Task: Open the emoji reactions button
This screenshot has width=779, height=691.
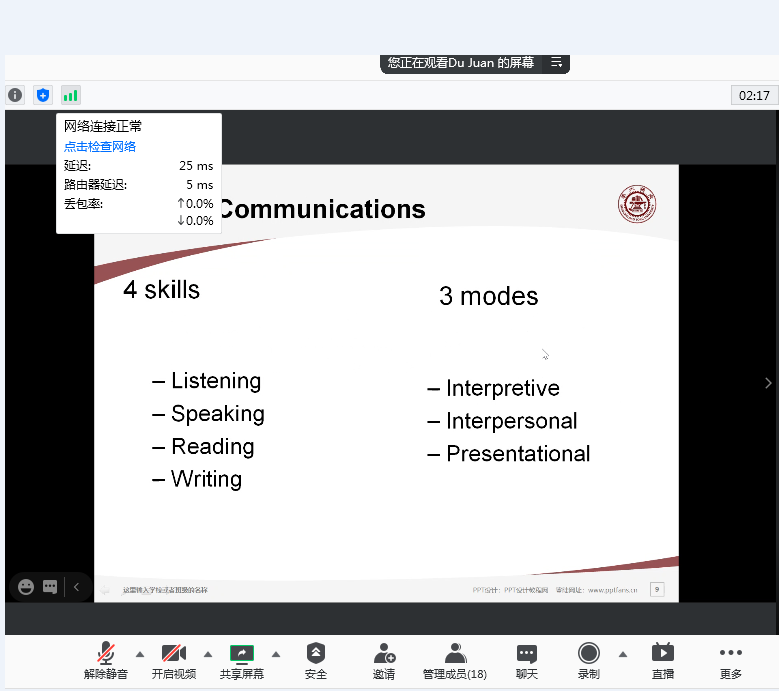Action: coord(26,587)
